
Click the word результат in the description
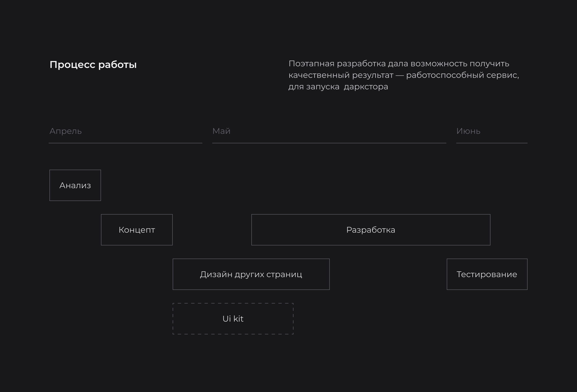click(373, 75)
